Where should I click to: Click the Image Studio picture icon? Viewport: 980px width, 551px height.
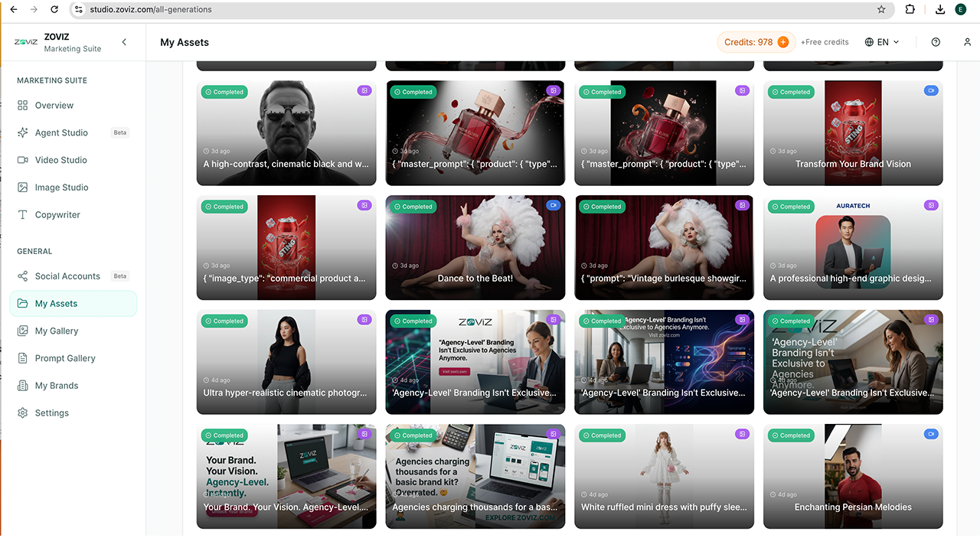pos(23,187)
